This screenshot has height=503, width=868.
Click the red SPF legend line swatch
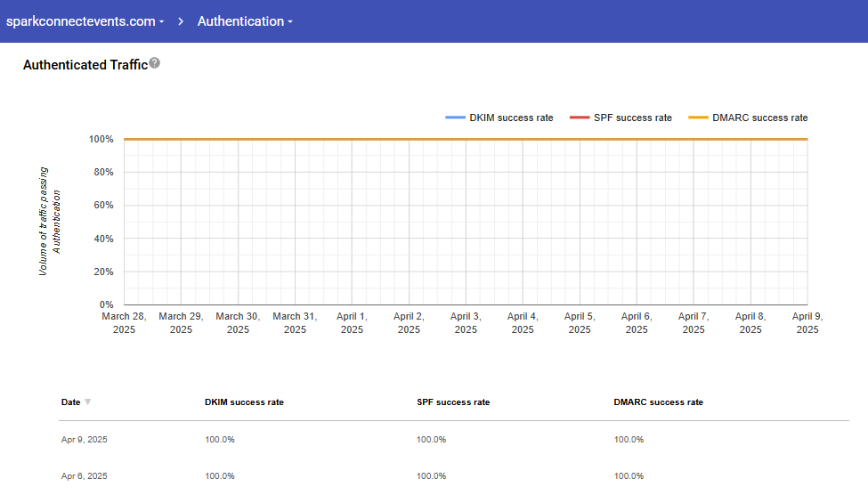coord(580,118)
